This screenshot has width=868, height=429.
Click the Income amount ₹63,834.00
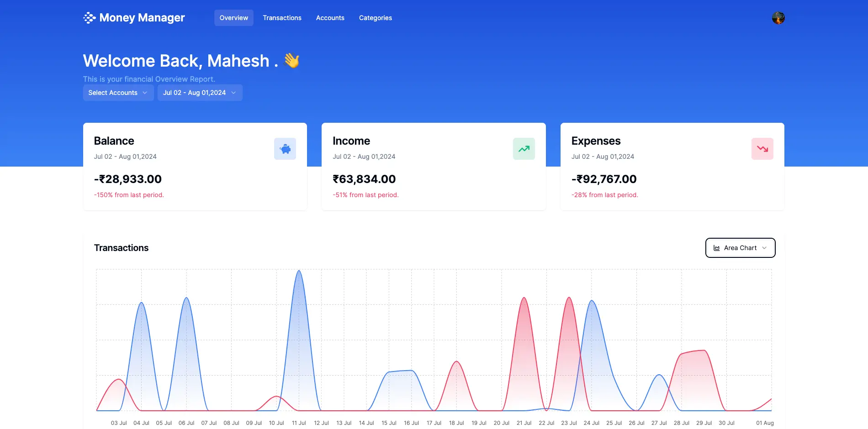pyautogui.click(x=364, y=179)
